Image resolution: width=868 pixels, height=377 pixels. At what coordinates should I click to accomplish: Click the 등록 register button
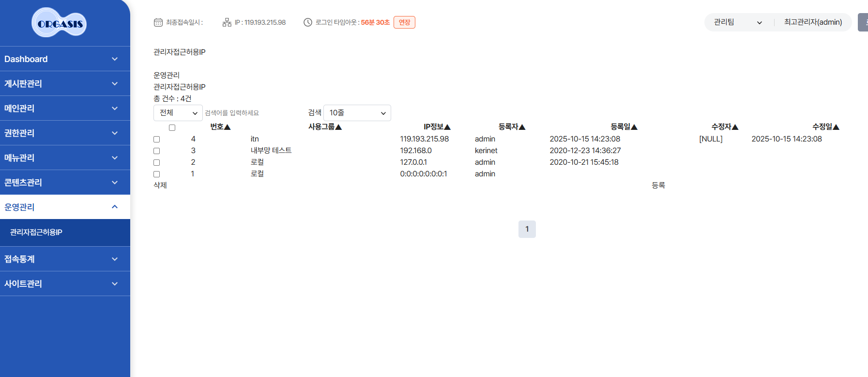point(658,186)
